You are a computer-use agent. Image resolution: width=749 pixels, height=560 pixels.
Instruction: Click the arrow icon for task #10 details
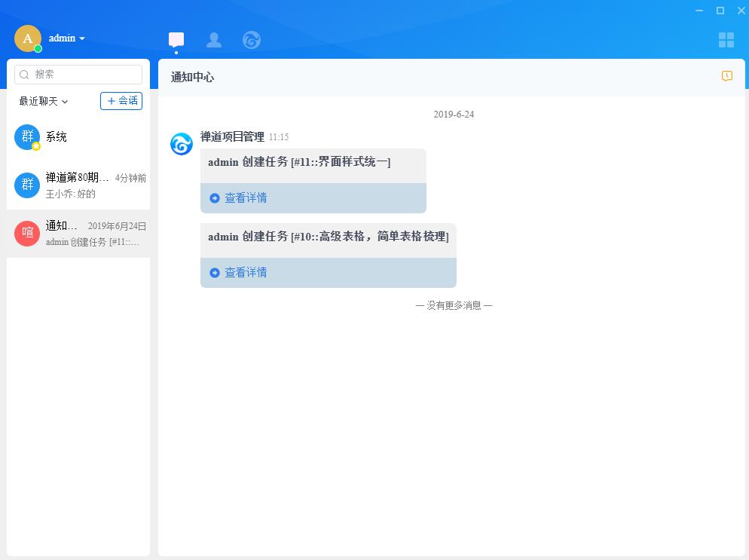point(215,273)
